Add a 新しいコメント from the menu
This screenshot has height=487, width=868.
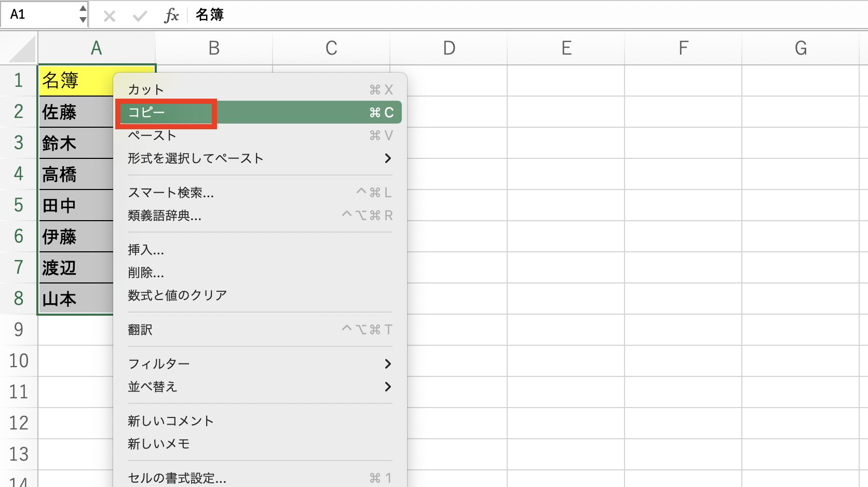(171, 421)
